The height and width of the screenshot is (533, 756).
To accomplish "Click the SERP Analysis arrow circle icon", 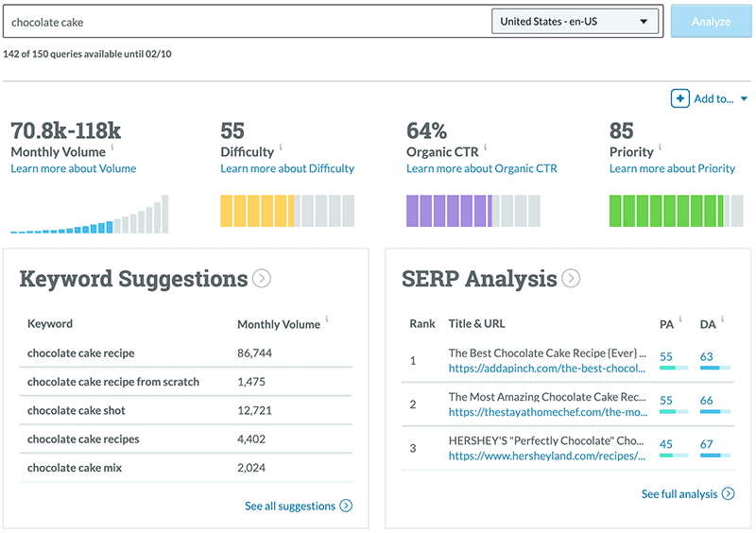I will click(x=571, y=279).
